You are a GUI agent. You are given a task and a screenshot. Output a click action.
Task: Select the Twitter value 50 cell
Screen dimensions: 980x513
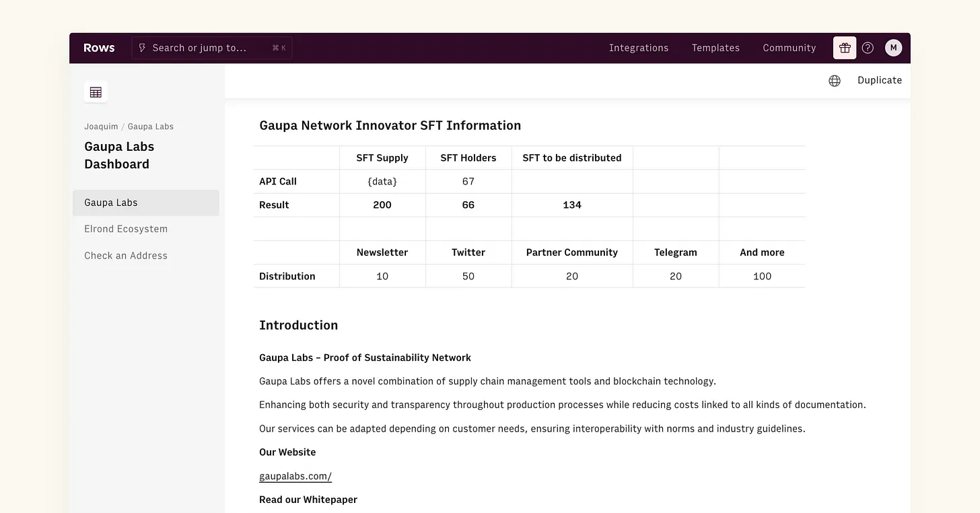click(468, 276)
